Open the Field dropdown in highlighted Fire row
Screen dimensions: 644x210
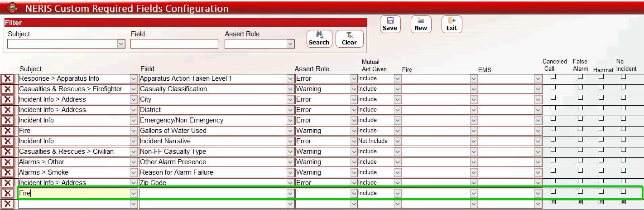pos(290,193)
